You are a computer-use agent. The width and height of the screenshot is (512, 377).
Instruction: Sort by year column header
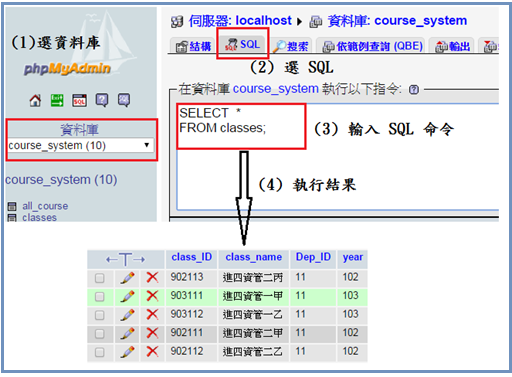(353, 257)
